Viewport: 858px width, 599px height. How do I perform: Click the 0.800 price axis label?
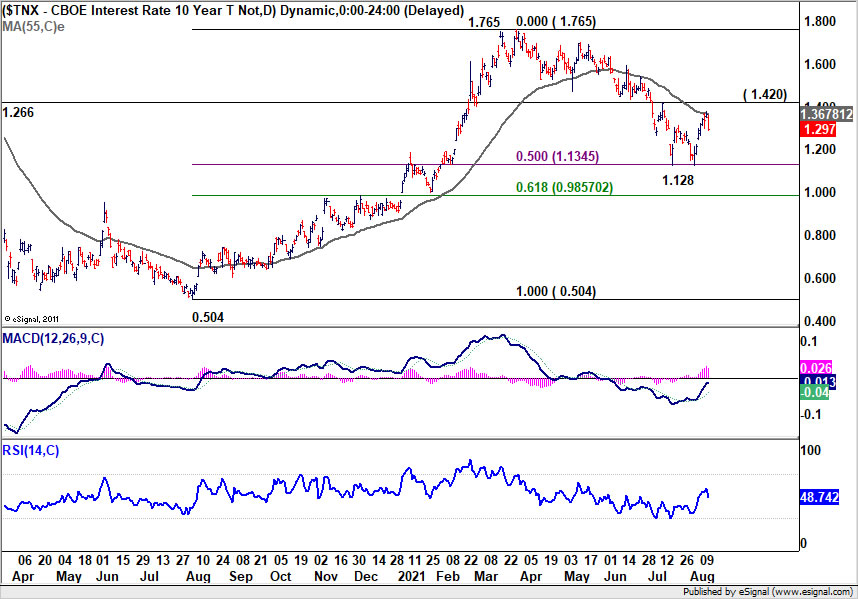(819, 235)
